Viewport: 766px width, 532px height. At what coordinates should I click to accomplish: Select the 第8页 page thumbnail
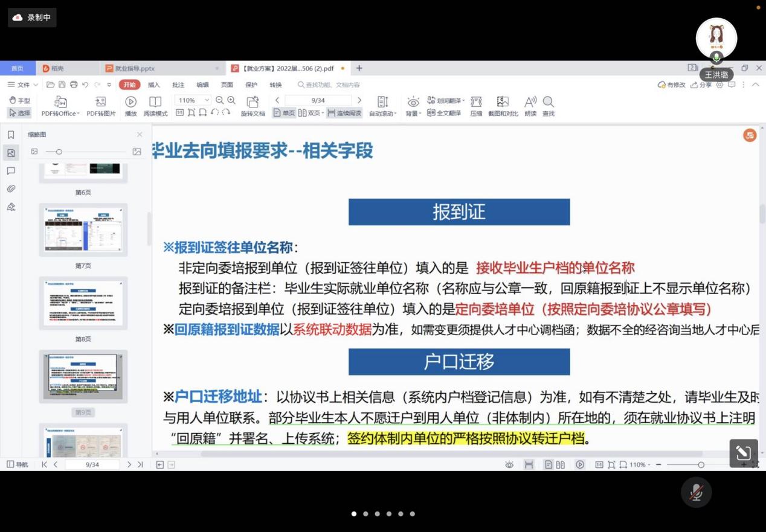[83, 303]
